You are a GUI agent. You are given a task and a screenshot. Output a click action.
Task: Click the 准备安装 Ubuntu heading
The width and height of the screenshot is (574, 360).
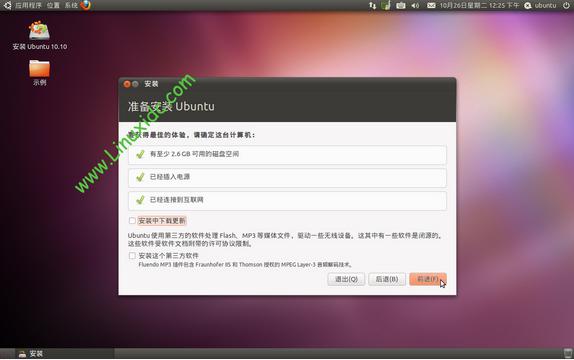tap(171, 107)
